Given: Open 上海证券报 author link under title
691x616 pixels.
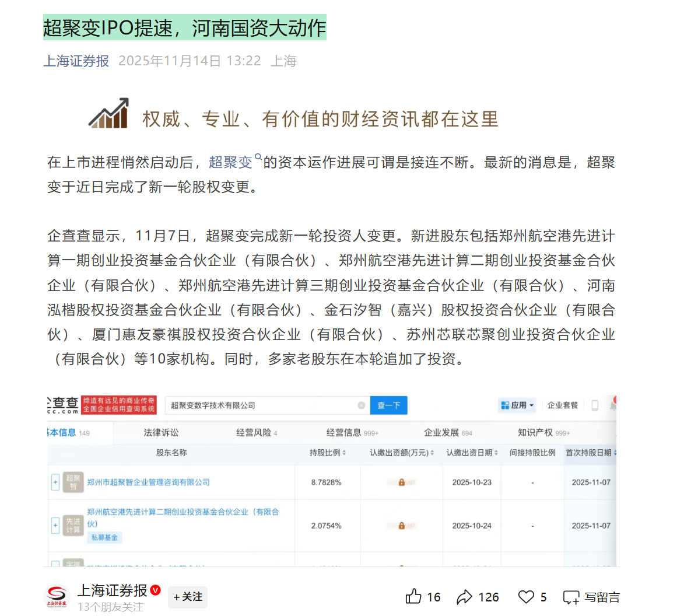Looking at the screenshot, I should click(76, 61).
